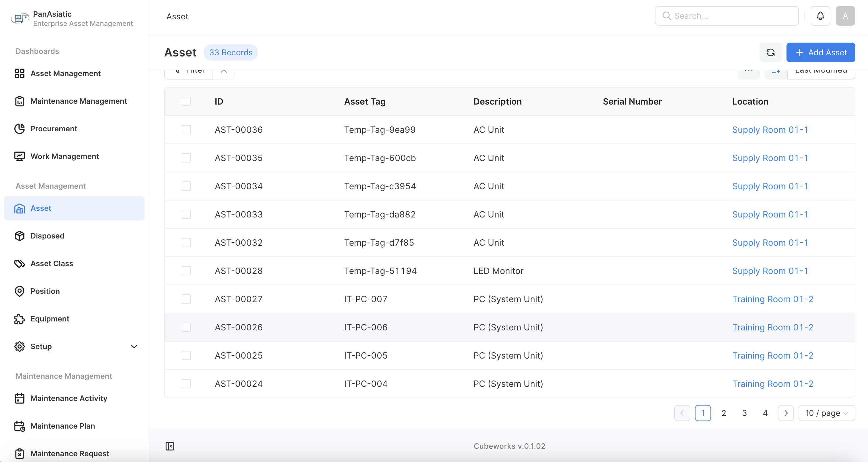Open Maintenance Activity menu item
868x462 pixels.
click(x=69, y=398)
